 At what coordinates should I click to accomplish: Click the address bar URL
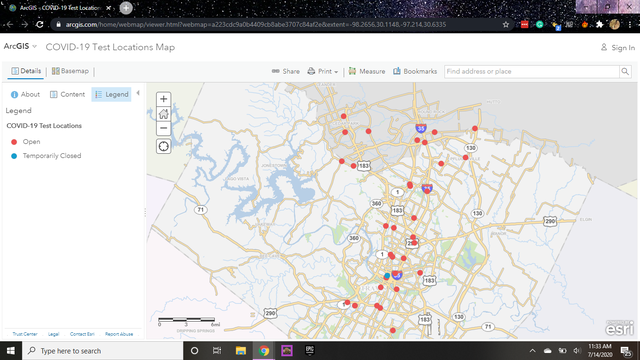[x=256, y=24]
